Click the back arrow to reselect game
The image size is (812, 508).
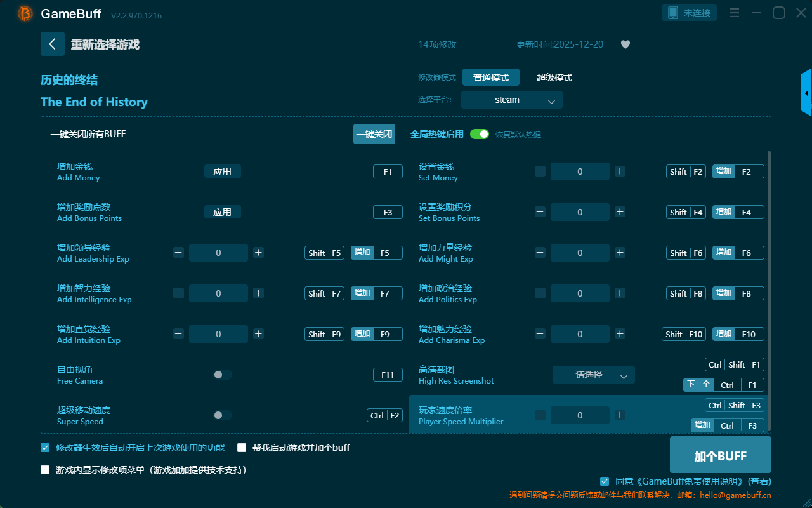tap(53, 44)
